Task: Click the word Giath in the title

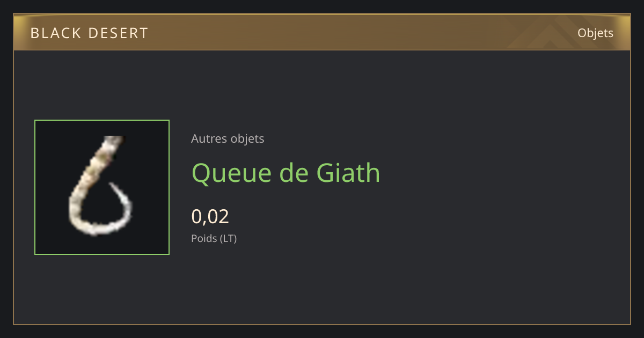Action: coord(348,173)
